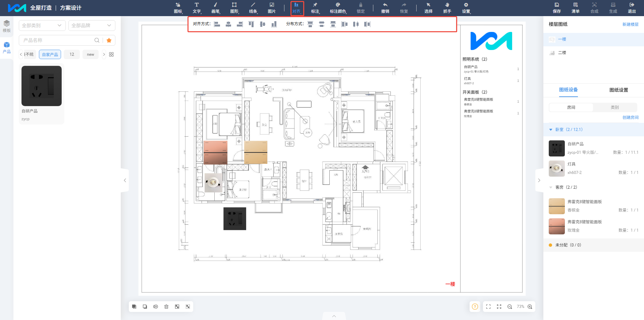Align selected objects to horizontal center

(228, 24)
